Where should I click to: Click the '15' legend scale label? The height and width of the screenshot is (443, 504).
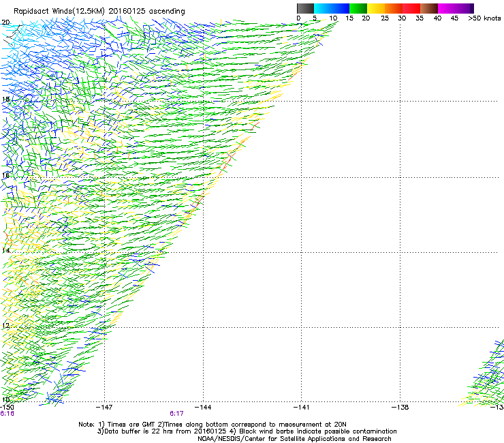click(x=349, y=18)
